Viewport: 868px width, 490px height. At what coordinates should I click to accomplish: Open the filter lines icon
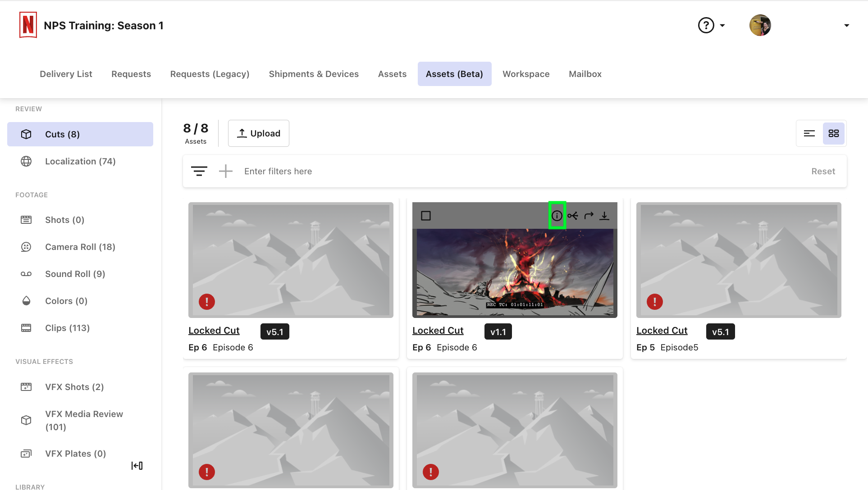tap(199, 171)
